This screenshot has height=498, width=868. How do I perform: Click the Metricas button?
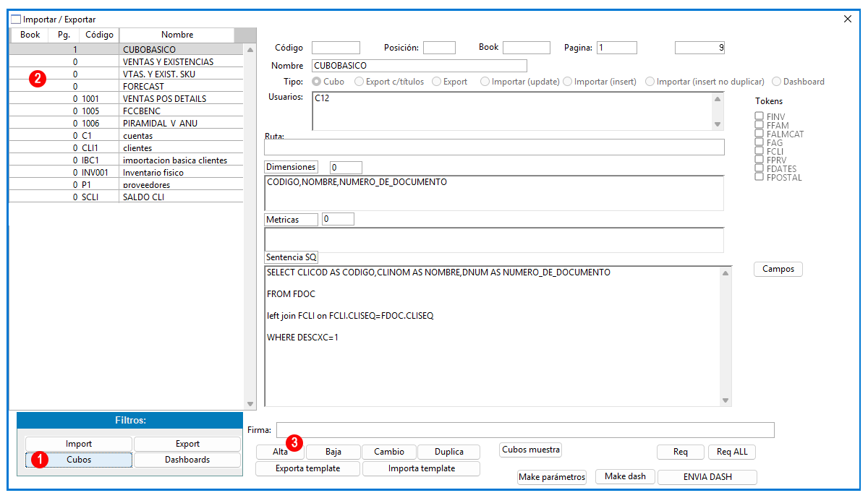(292, 219)
